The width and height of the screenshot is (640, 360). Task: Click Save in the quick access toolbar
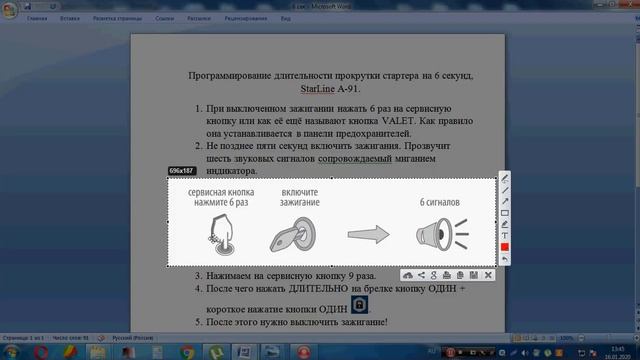click(28, 7)
